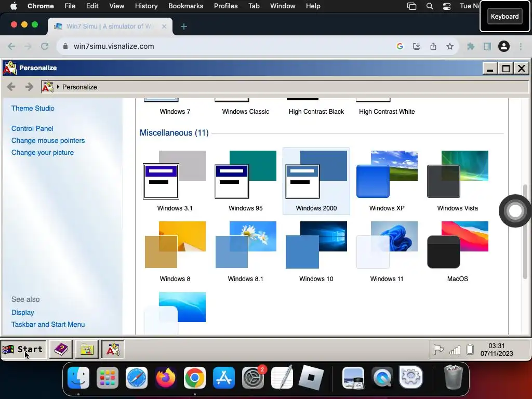Click the network signal tray icon

pos(455,350)
